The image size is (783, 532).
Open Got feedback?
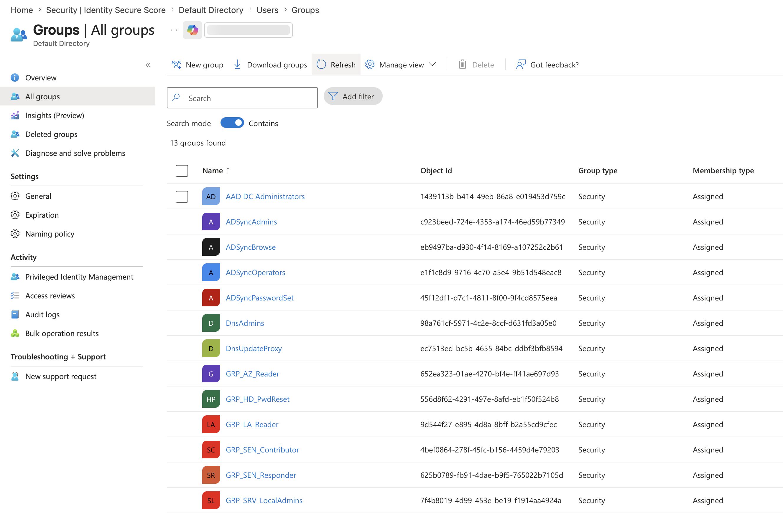(547, 65)
